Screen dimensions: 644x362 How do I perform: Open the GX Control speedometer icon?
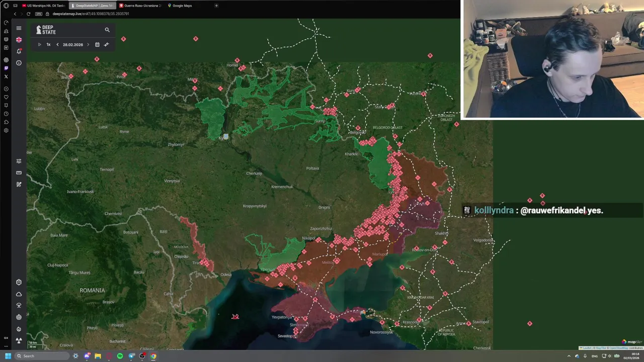tap(6, 23)
